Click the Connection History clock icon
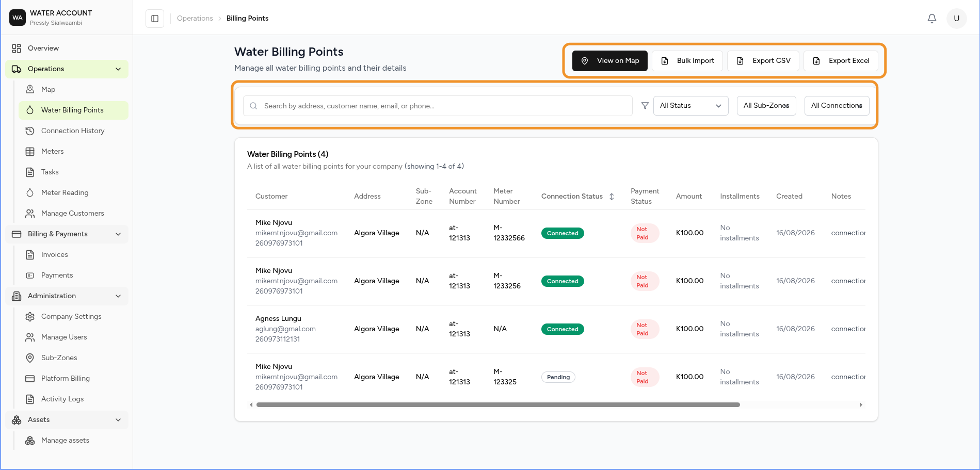The image size is (980, 470). (x=30, y=131)
